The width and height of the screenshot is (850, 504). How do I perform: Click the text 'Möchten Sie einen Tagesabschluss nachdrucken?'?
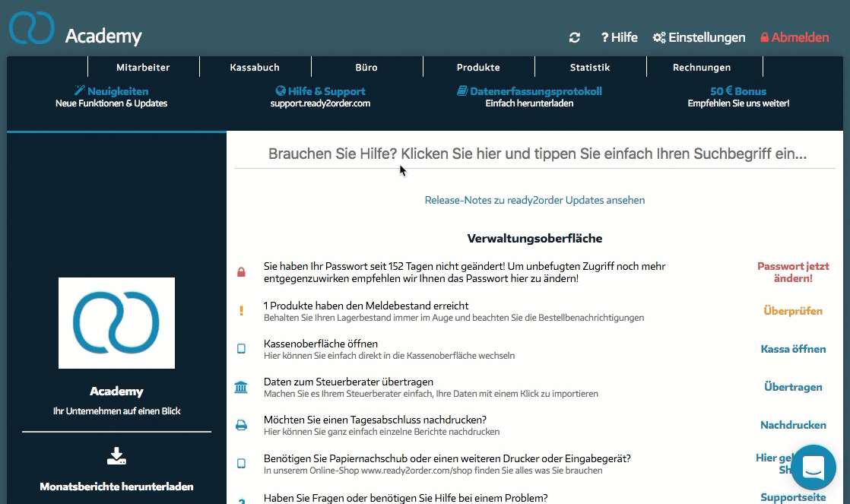375,420
